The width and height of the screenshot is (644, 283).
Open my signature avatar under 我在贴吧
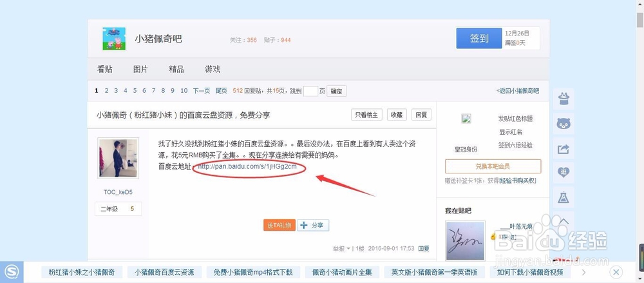(x=466, y=241)
